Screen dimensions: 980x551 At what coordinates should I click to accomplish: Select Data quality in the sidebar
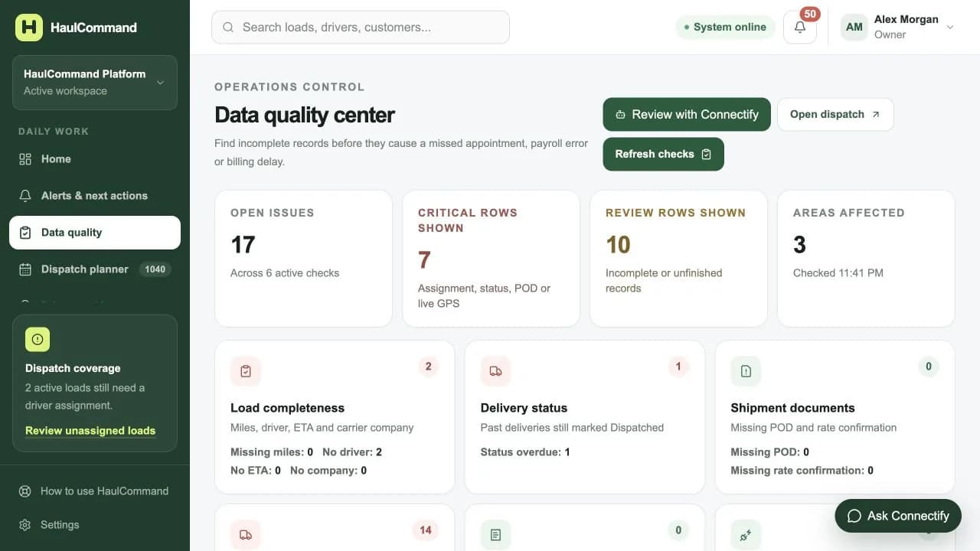tap(95, 233)
